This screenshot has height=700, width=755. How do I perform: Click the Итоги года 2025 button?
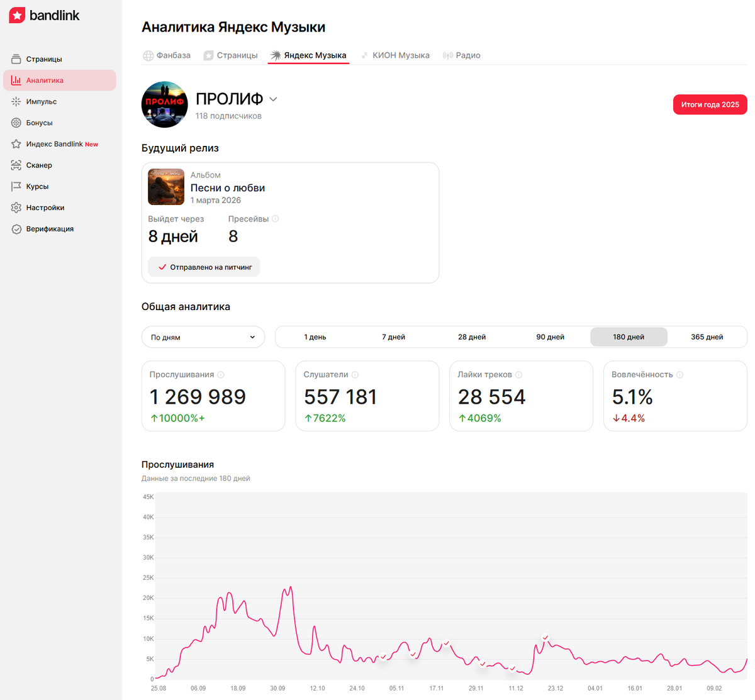click(x=710, y=104)
